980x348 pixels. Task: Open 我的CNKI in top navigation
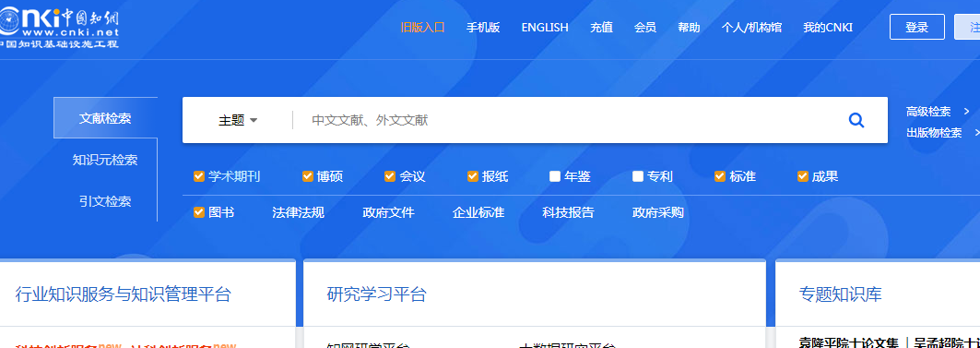(x=828, y=28)
